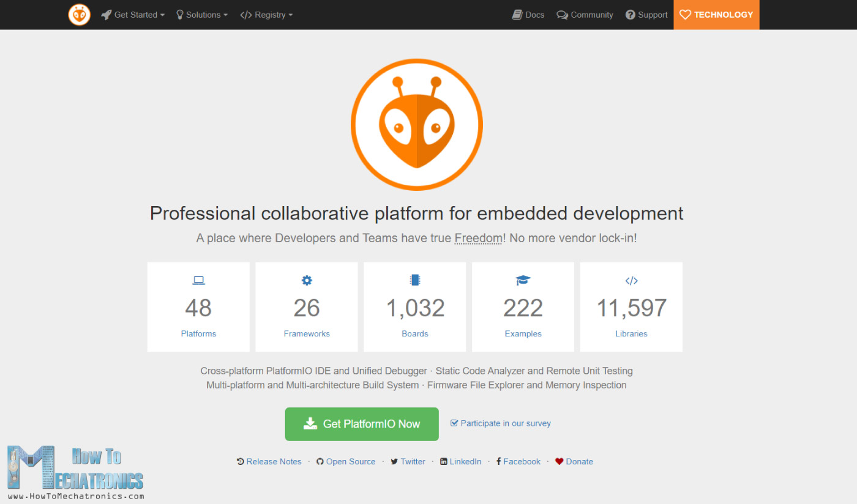The image size is (857, 504).
Task: Expand the Solutions dropdown
Action: click(202, 15)
